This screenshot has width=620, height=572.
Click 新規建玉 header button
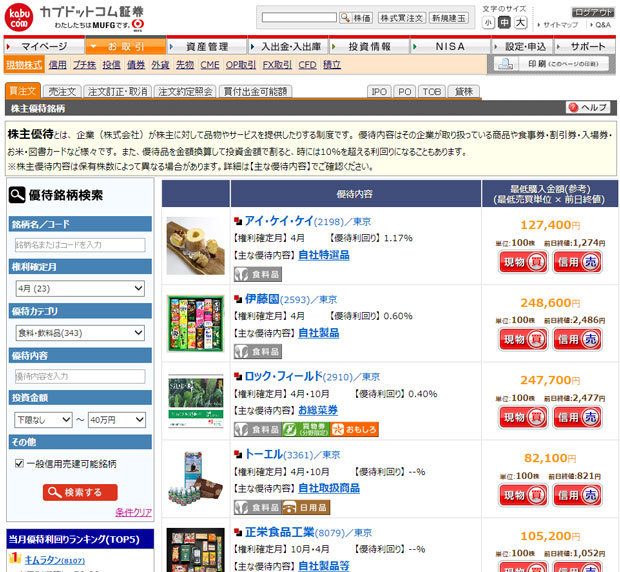(448, 18)
